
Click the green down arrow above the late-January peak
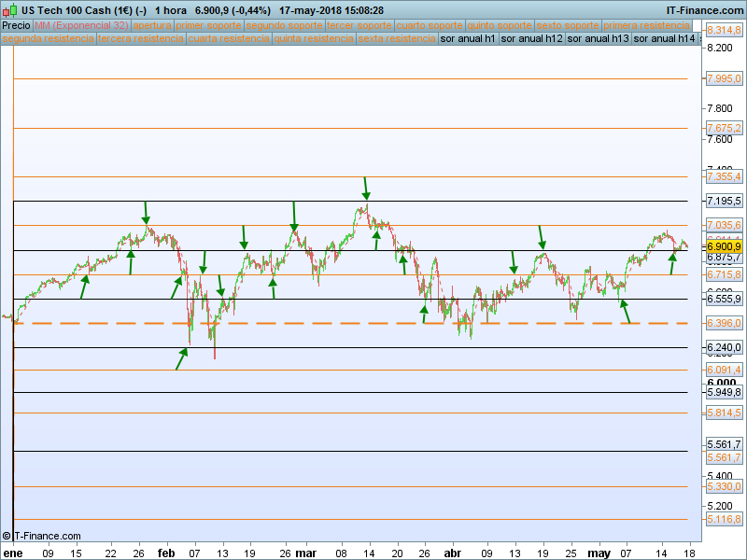[146, 212]
